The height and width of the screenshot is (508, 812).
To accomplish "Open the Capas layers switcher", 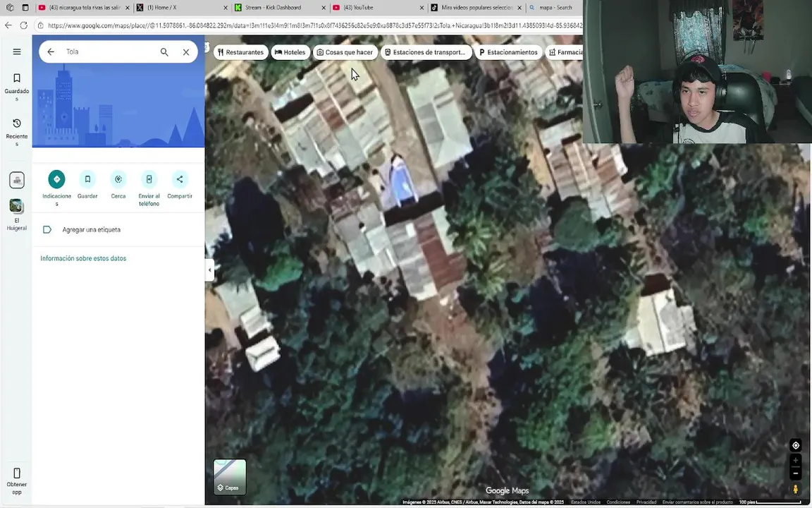I will 230,477.
